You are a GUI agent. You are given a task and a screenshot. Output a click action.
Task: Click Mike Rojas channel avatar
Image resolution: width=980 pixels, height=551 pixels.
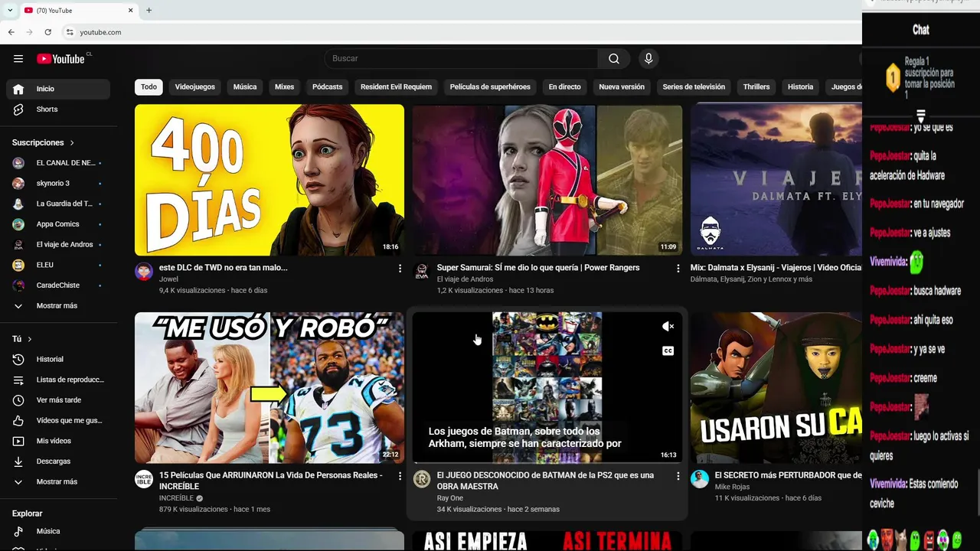(x=700, y=479)
